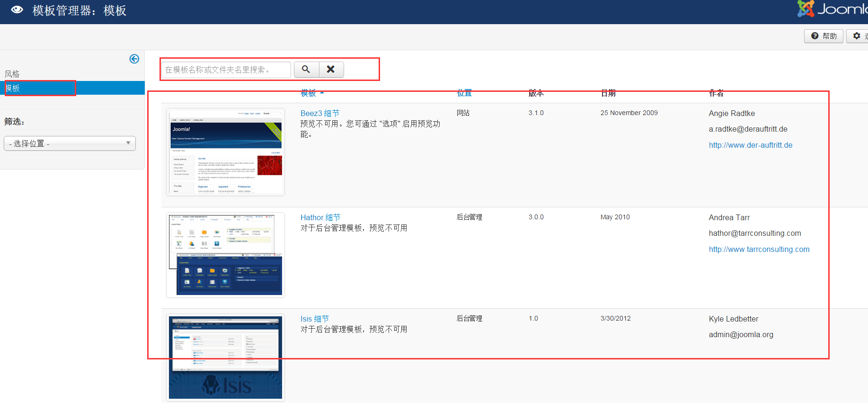Screen dimensions: 868x403
Task: Click author name Kyle Ledbetter
Action: coord(734,319)
